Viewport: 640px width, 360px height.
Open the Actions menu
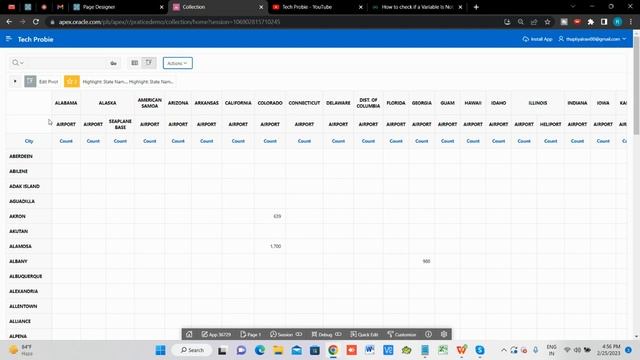tap(178, 63)
